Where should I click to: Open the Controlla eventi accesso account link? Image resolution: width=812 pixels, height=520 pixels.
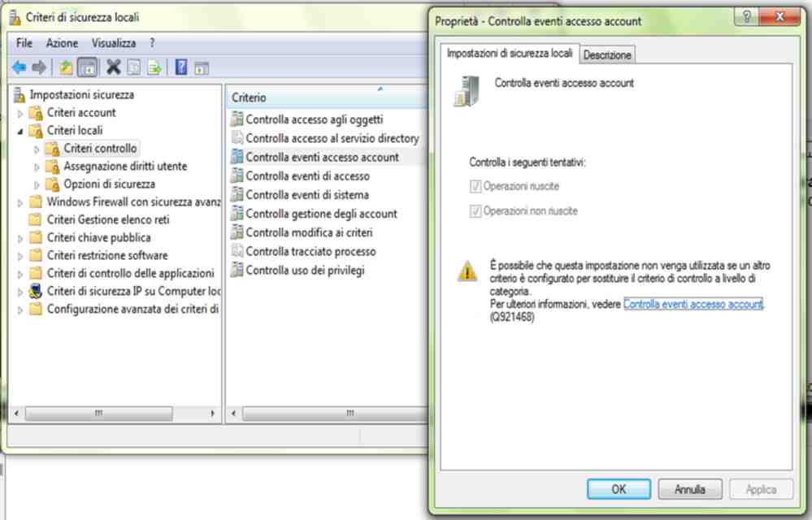693,304
